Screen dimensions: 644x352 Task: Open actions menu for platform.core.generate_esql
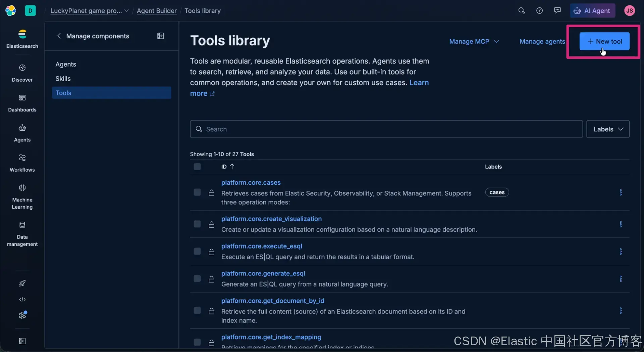coord(621,279)
